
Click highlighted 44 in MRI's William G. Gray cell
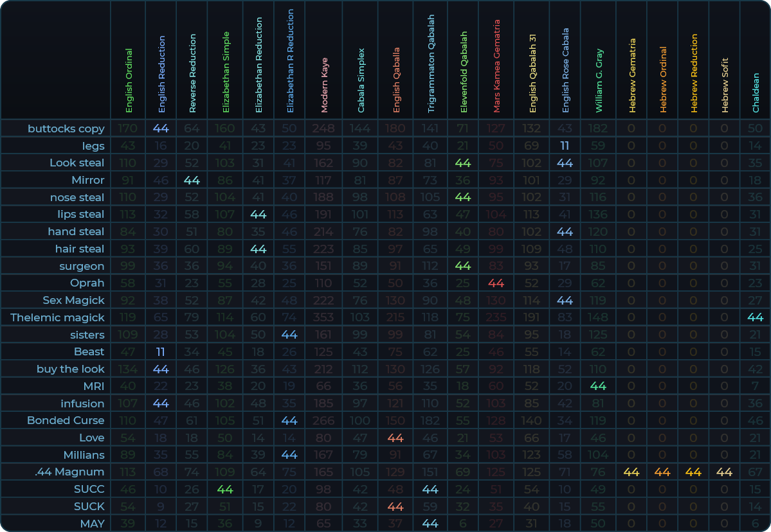(x=599, y=386)
